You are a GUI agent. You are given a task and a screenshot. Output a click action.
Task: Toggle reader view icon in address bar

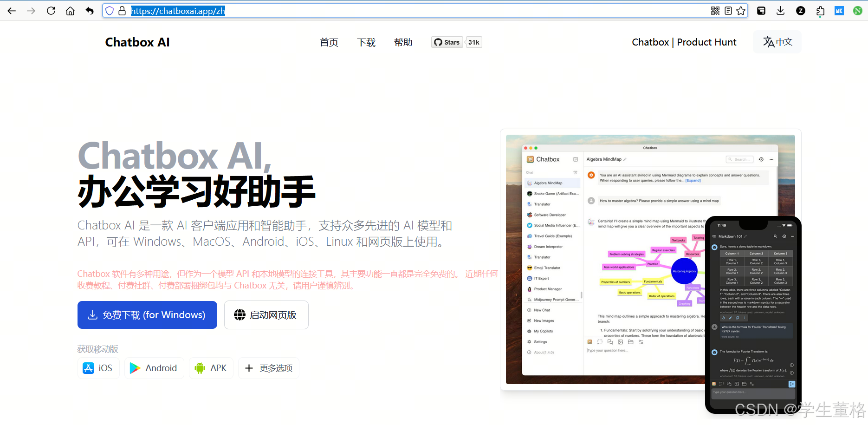pyautogui.click(x=728, y=11)
